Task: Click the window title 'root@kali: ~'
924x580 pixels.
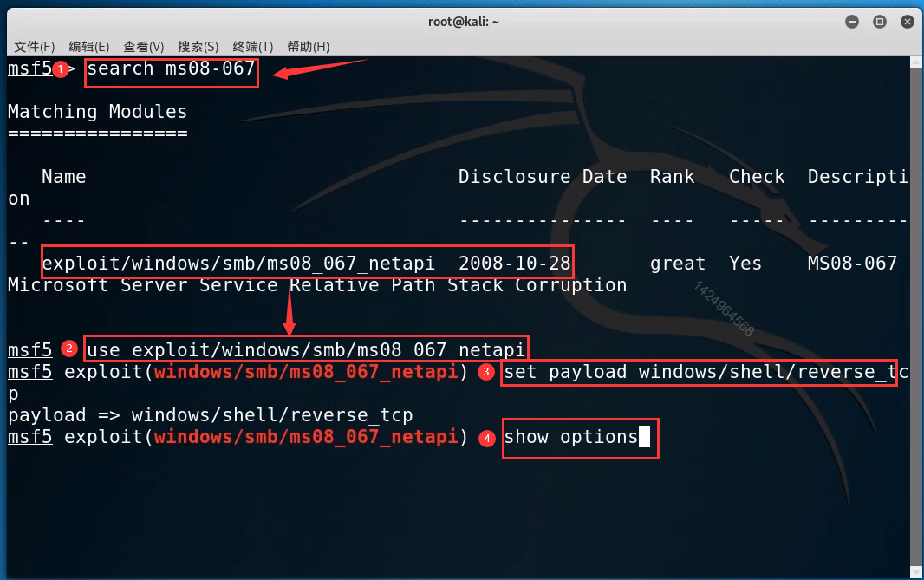Action: coord(463,22)
